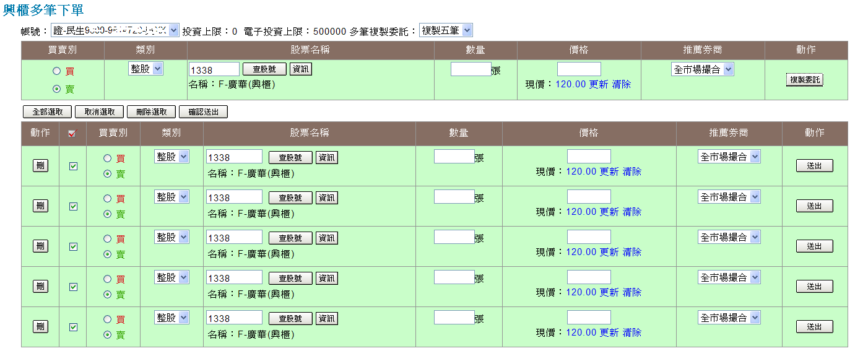Click the 數量 quantity field in first order row

(454, 157)
